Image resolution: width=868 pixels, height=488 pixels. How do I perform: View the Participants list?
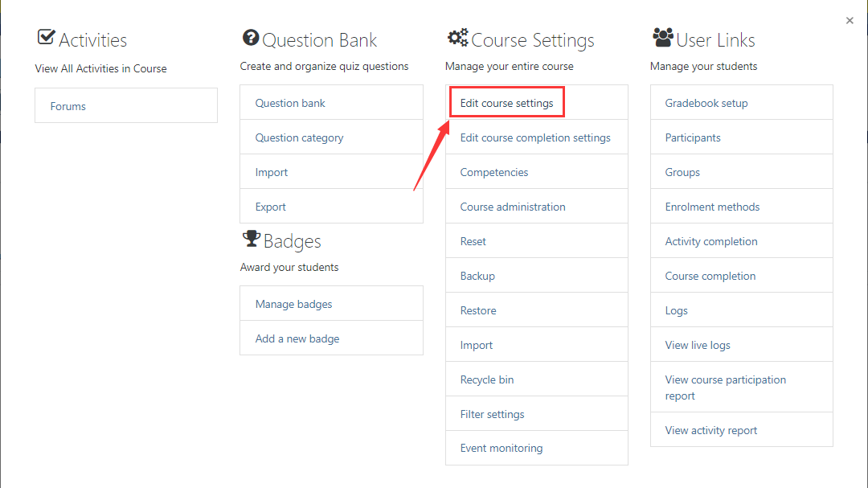point(693,137)
